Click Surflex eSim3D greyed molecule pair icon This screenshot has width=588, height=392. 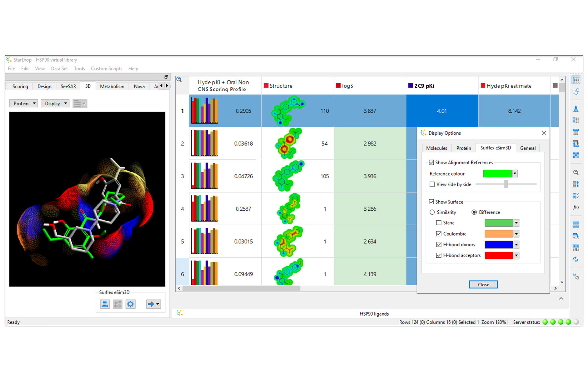(118, 304)
